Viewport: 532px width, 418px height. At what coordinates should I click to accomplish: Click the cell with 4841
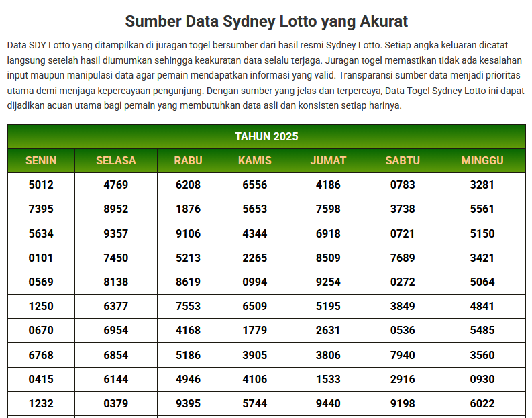[x=482, y=306]
